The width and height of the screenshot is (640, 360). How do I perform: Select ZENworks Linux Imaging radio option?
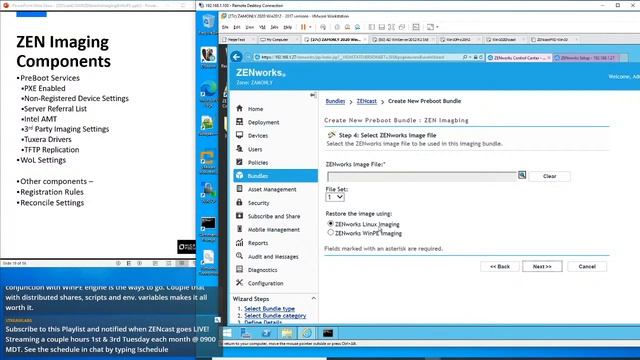point(331,224)
